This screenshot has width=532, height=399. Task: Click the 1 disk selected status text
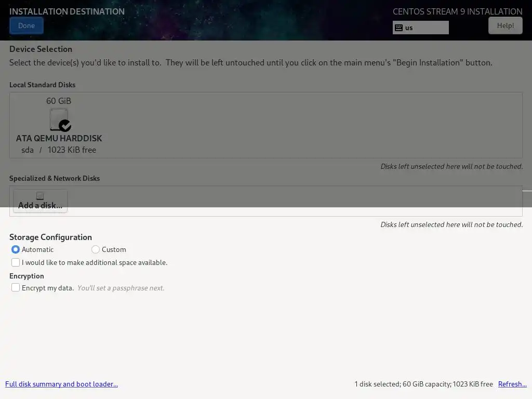[423, 384]
